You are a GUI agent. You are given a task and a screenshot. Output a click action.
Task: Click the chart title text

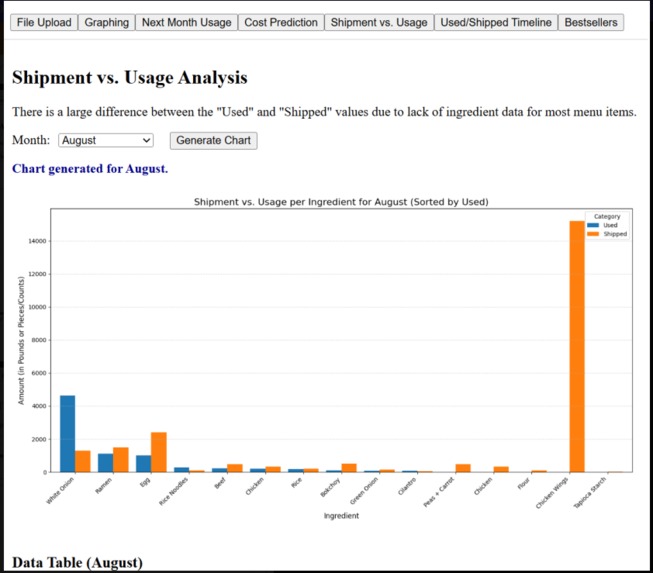coord(341,202)
